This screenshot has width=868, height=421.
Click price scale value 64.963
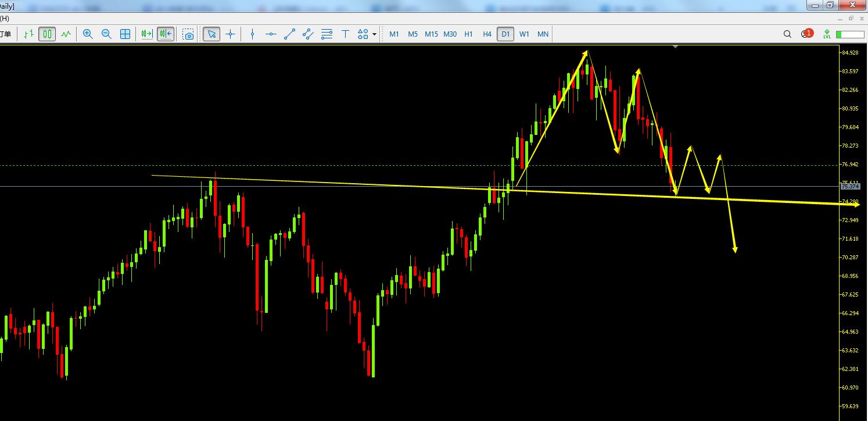tap(850, 332)
